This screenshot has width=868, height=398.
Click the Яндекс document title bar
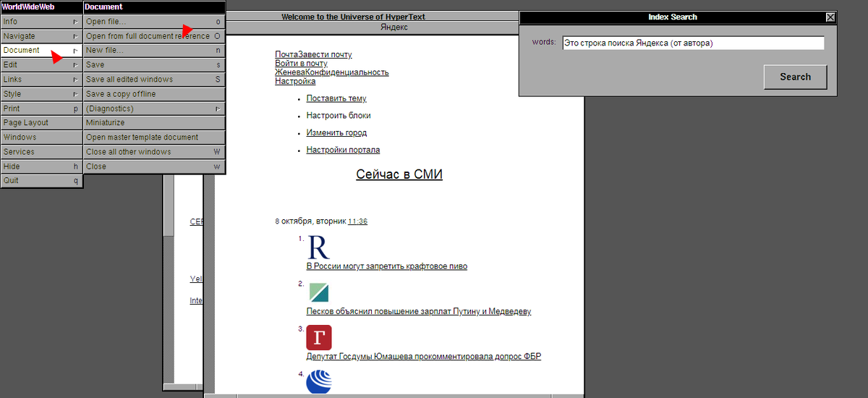click(393, 27)
